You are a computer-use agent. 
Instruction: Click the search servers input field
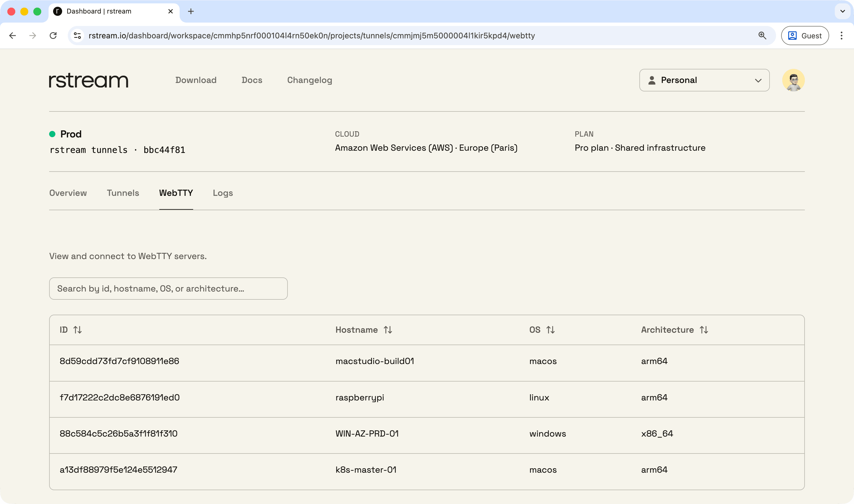(x=168, y=288)
